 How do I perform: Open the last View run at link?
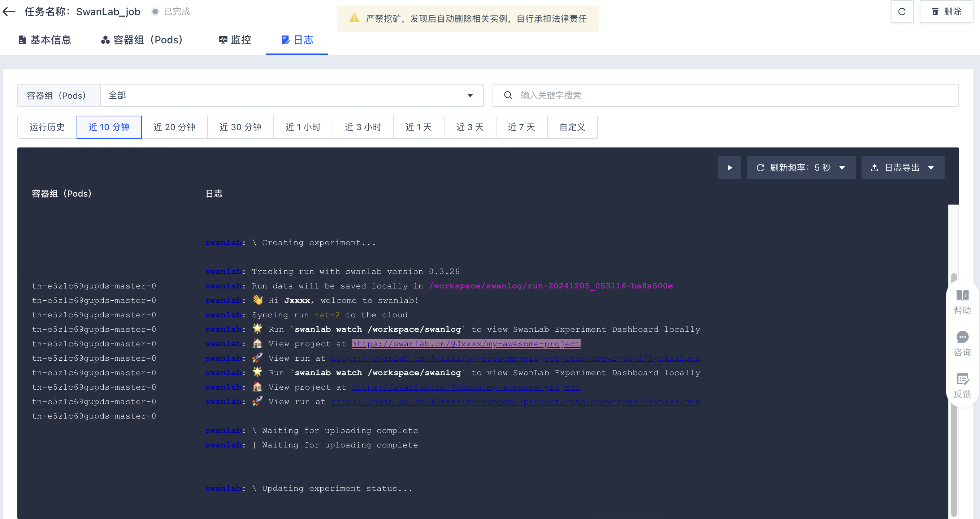pos(515,402)
